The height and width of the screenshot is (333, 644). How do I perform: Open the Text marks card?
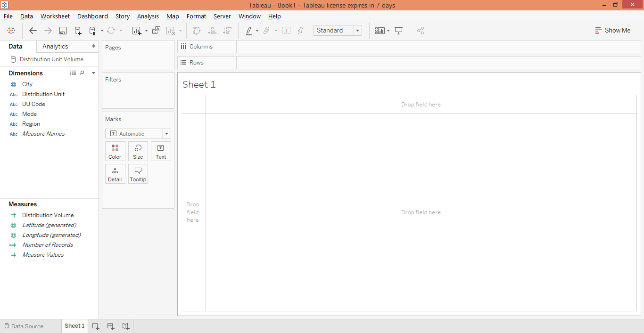[161, 151]
